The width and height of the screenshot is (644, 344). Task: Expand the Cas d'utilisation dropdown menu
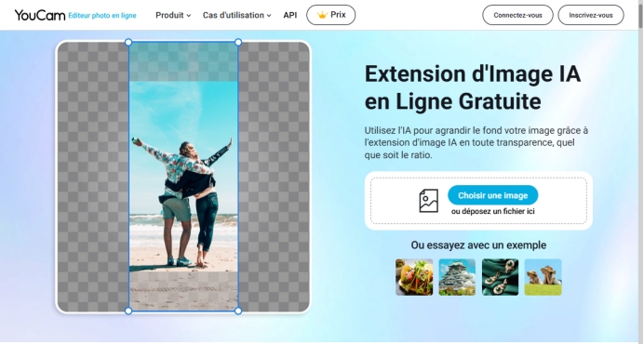pyautogui.click(x=236, y=15)
